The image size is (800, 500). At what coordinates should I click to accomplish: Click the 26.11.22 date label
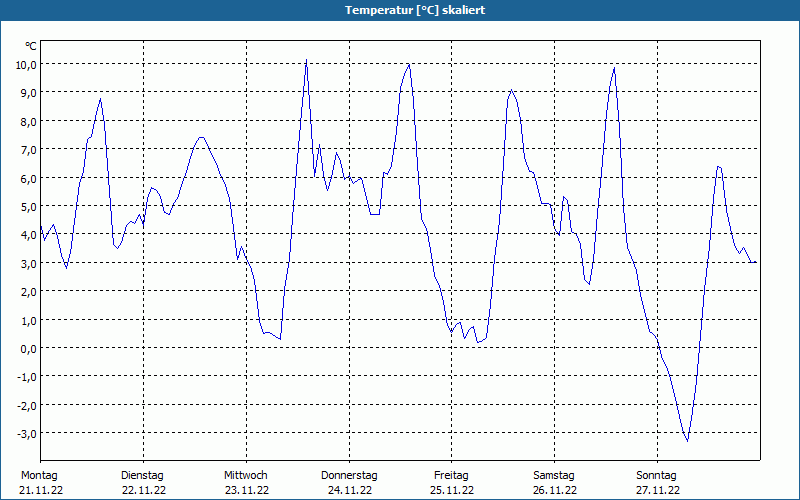click(555, 490)
